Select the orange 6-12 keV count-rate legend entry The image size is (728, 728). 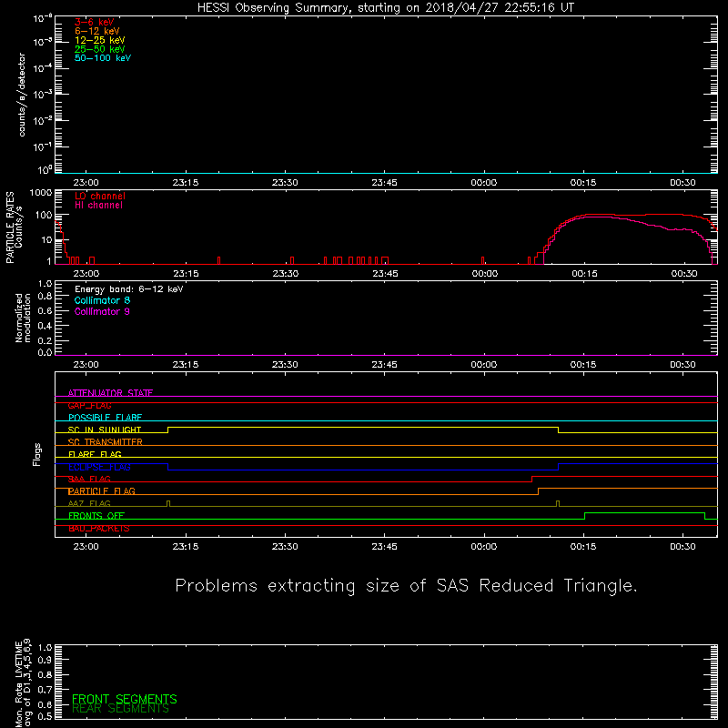click(97, 31)
